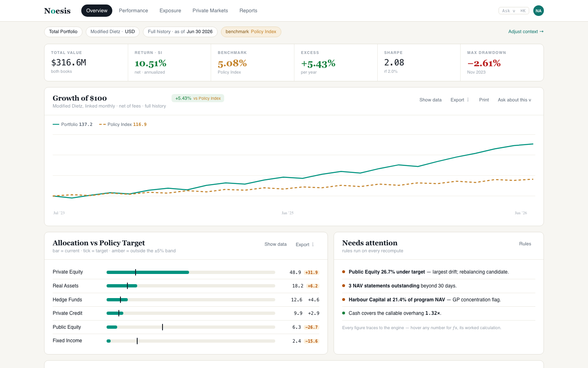Viewport: 588px width, 368px height.
Task: Click the −15.6 Fixed Income drift badge
Action: click(312, 341)
